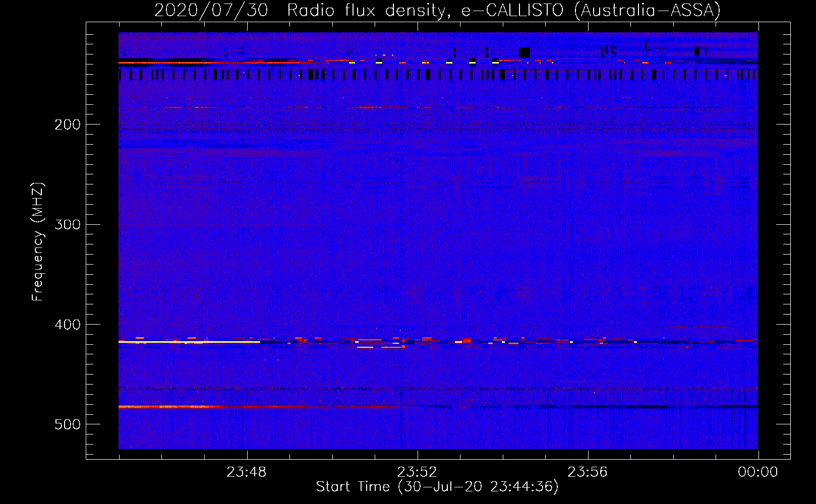Click the large black square near the top of spectrogram
This screenshot has height=504, width=816.
pyautogui.click(x=524, y=53)
